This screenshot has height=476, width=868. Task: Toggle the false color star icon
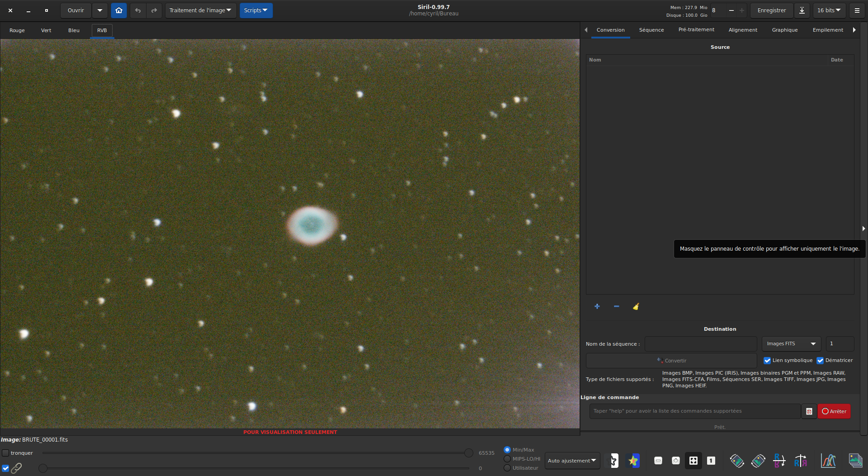pos(633,461)
